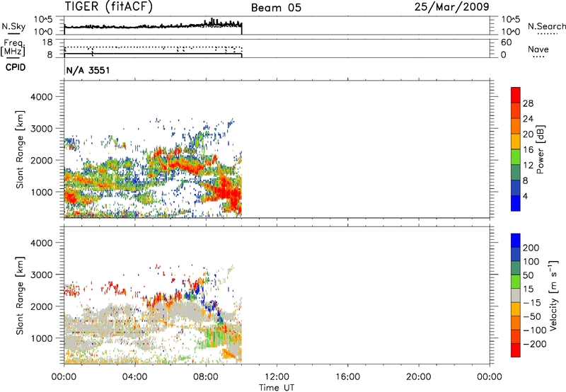Click the blue bottom of power color bar

pos(516,203)
